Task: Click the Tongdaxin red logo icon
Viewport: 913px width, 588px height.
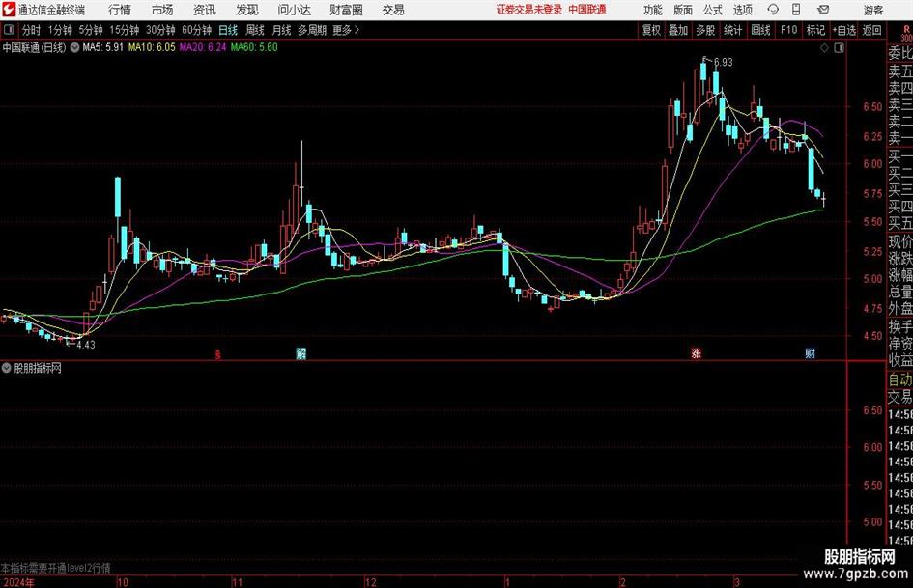Action: coord(9,10)
